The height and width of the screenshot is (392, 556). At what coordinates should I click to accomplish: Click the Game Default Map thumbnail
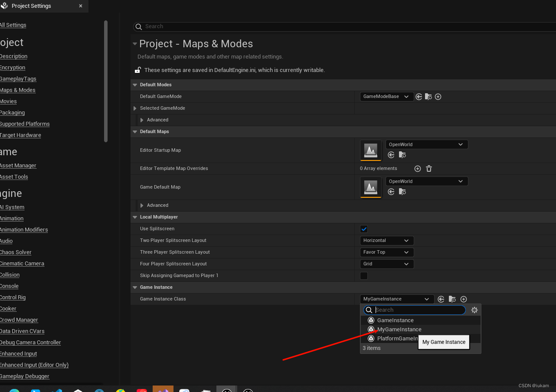point(371,187)
